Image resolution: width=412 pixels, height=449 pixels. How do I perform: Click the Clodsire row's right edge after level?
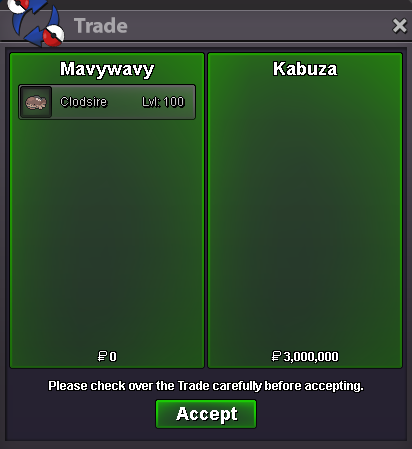point(190,102)
